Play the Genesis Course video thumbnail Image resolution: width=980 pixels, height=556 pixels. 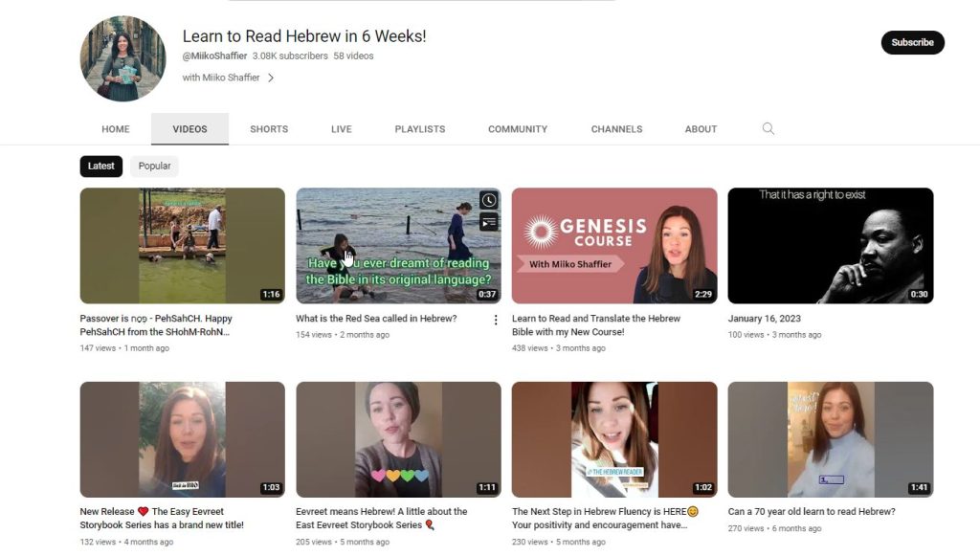point(613,246)
